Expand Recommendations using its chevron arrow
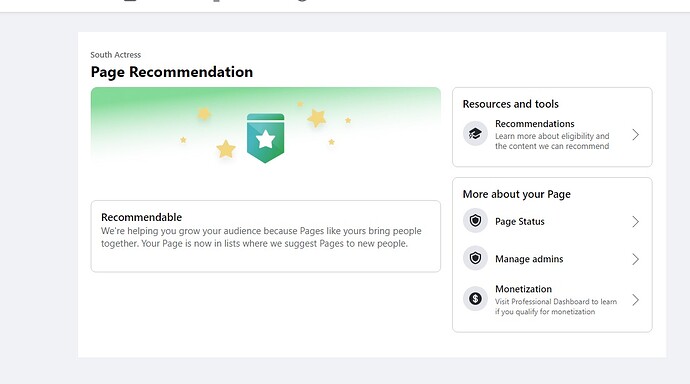 (x=635, y=135)
